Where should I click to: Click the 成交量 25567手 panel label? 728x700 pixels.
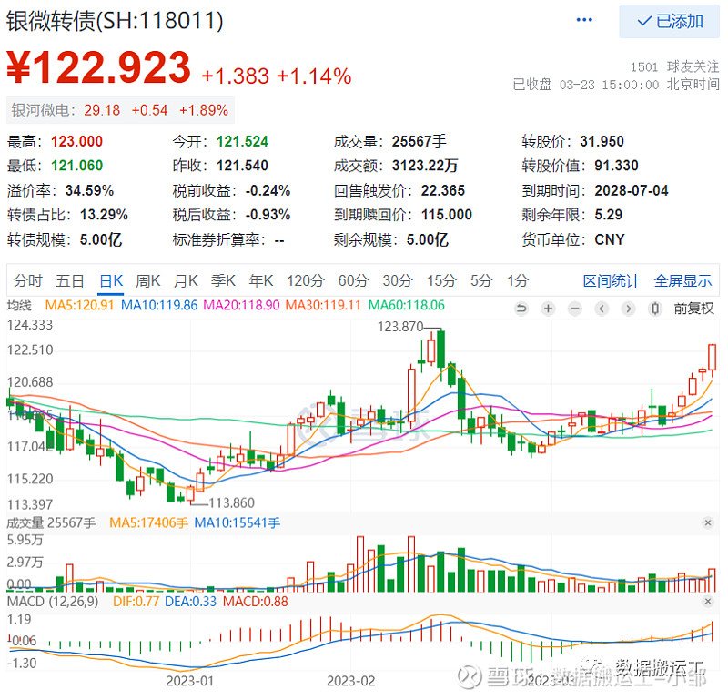(51, 523)
